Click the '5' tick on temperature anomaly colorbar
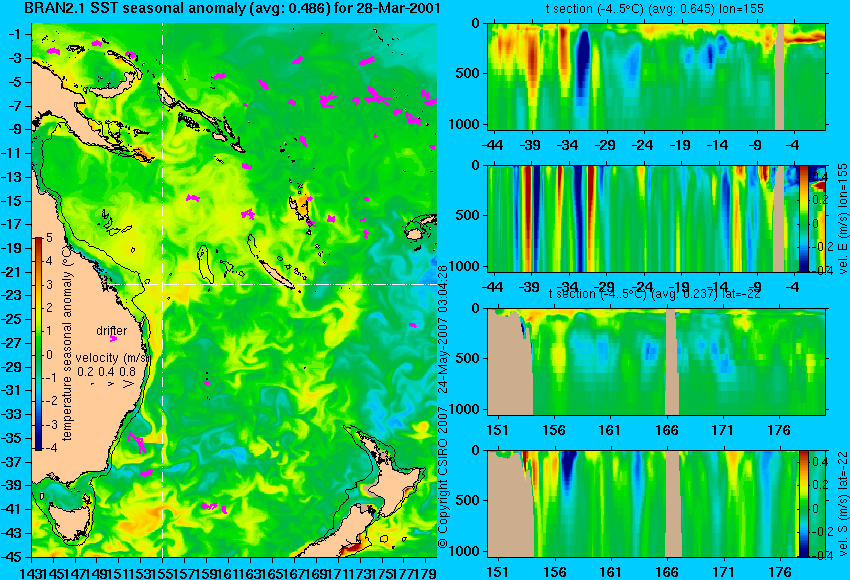The height and width of the screenshot is (580, 850). pyautogui.click(x=49, y=237)
